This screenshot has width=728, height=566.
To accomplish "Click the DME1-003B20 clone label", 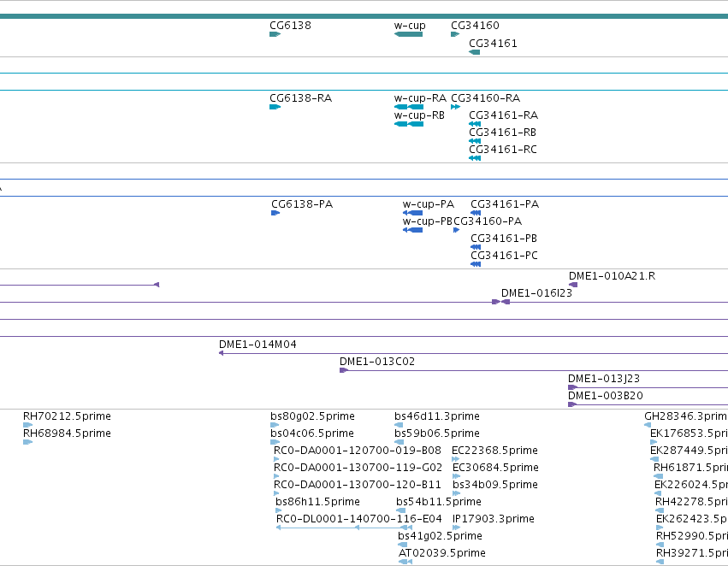I will tap(606, 396).
